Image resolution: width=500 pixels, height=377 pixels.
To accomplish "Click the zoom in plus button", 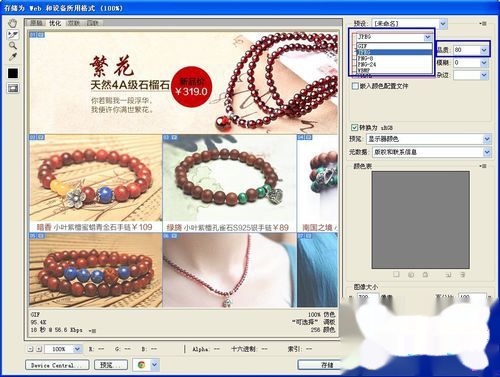I will click(39, 349).
